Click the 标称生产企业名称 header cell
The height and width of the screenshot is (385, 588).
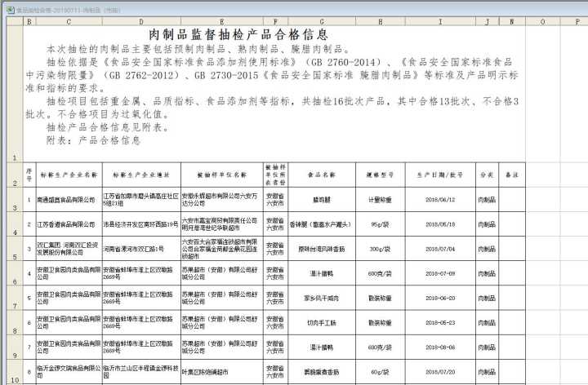69,175
